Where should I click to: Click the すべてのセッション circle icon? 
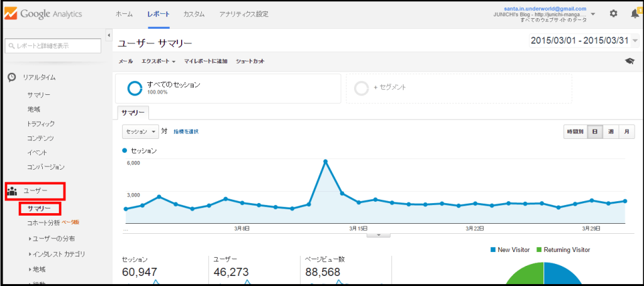(x=135, y=88)
